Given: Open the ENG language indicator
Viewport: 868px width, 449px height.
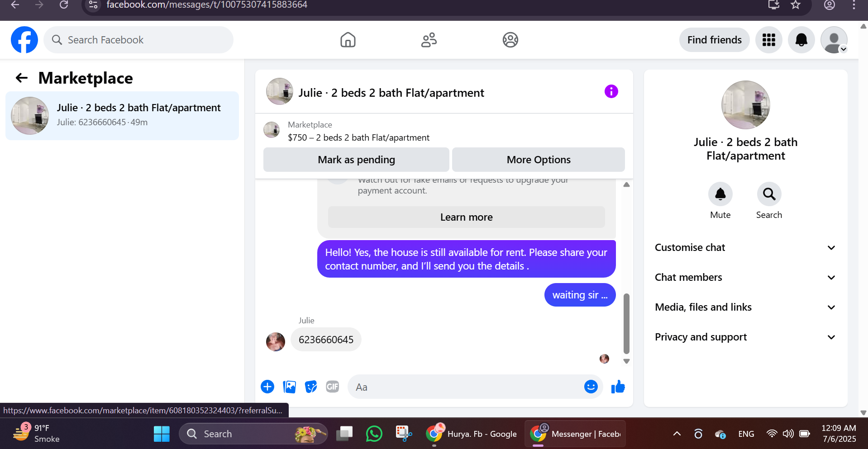Looking at the screenshot, I should pyautogui.click(x=746, y=434).
